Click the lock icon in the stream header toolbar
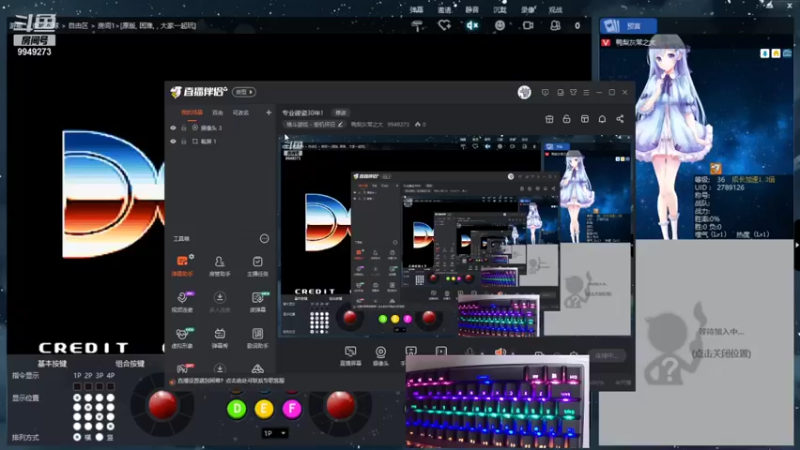The width and height of the screenshot is (800, 450). point(566,119)
